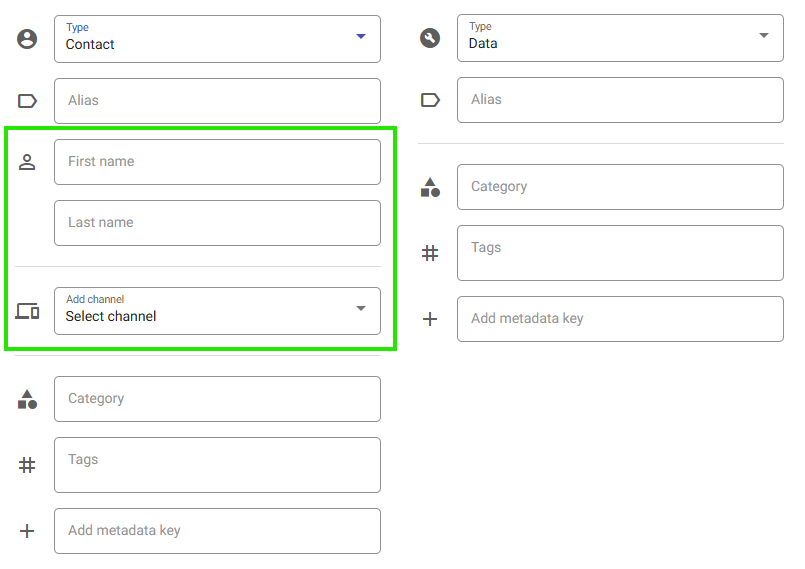Click the hash icon beside right Tags field
Viewport: 805px width, 569px height.
(x=430, y=253)
